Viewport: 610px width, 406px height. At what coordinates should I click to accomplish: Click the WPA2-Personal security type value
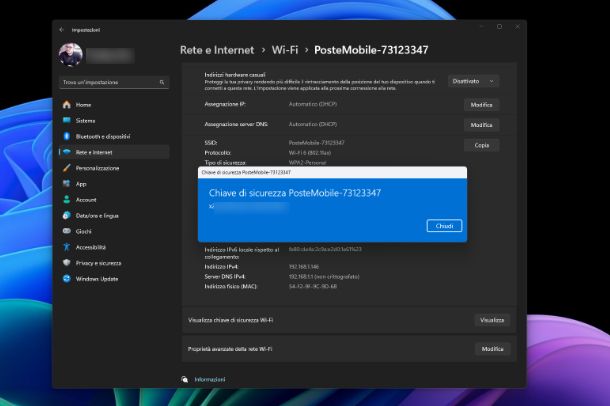(x=307, y=163)
